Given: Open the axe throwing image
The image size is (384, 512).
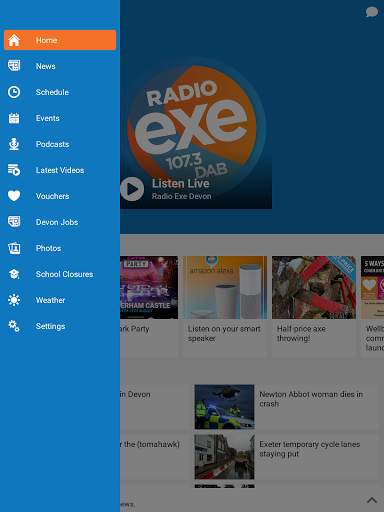Looking at the screenshot, I should click(x=314, y=287).
